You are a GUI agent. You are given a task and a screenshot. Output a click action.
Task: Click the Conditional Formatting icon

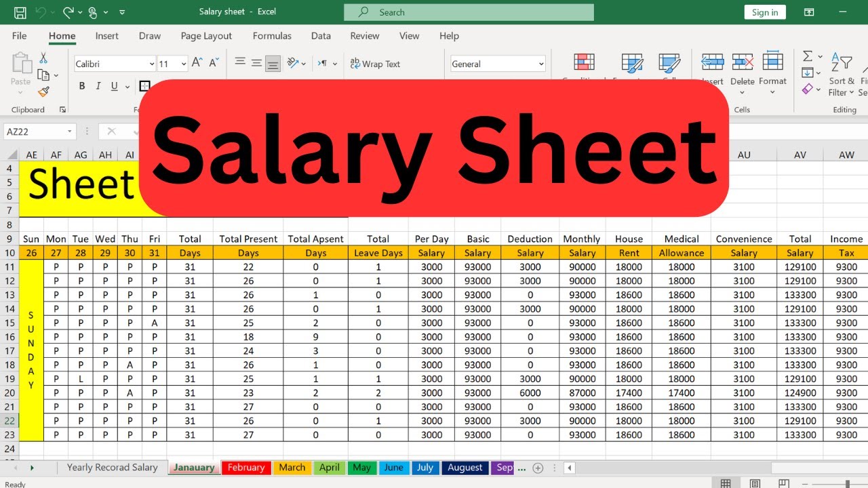[x=584, y=62]
